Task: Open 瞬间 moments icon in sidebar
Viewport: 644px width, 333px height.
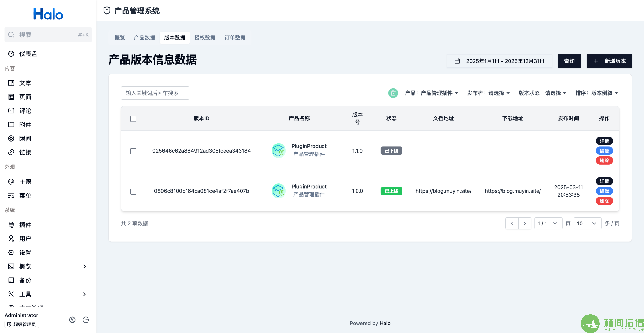Action: point(11,138)
